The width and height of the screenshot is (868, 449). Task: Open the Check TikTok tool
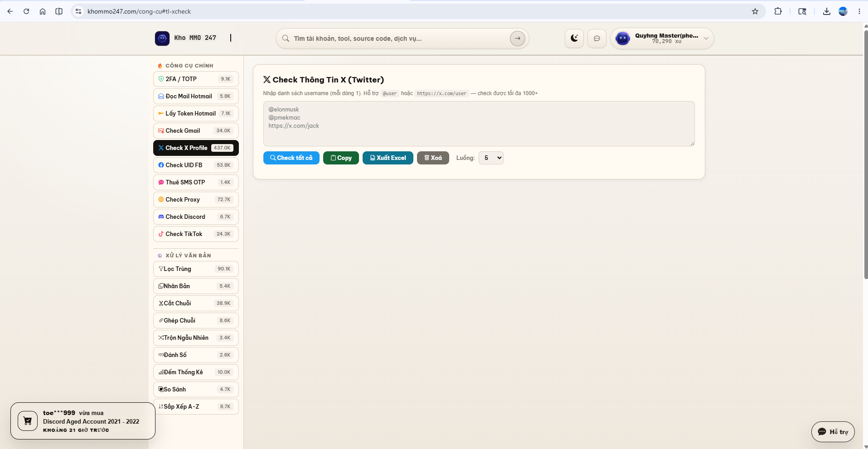point(196,234)
